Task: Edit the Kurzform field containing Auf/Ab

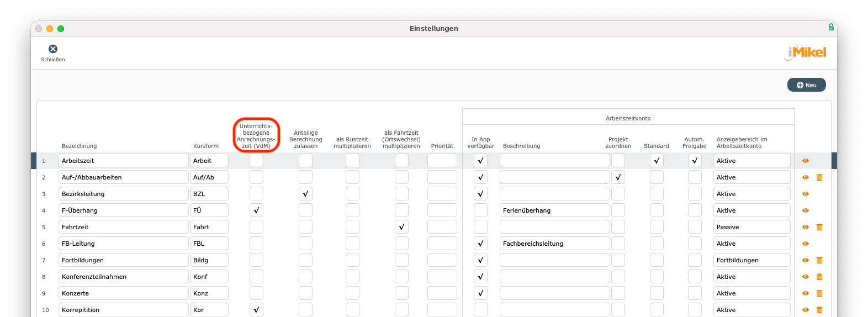Action: pyautogui.click(x=209, y=177)
